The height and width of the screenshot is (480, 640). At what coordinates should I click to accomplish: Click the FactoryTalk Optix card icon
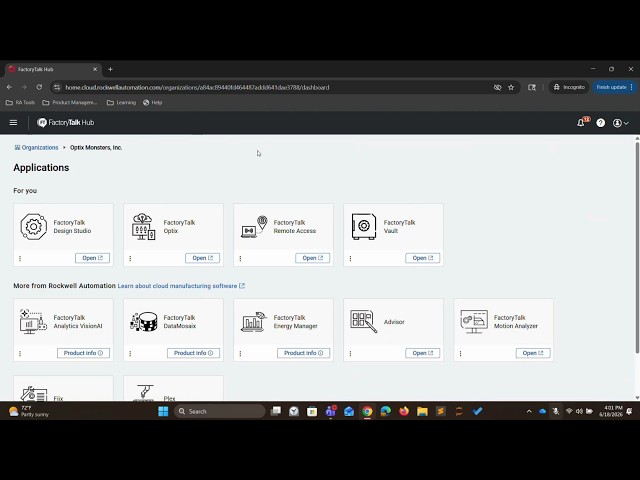pyautogui.click(x=143, y=227)
